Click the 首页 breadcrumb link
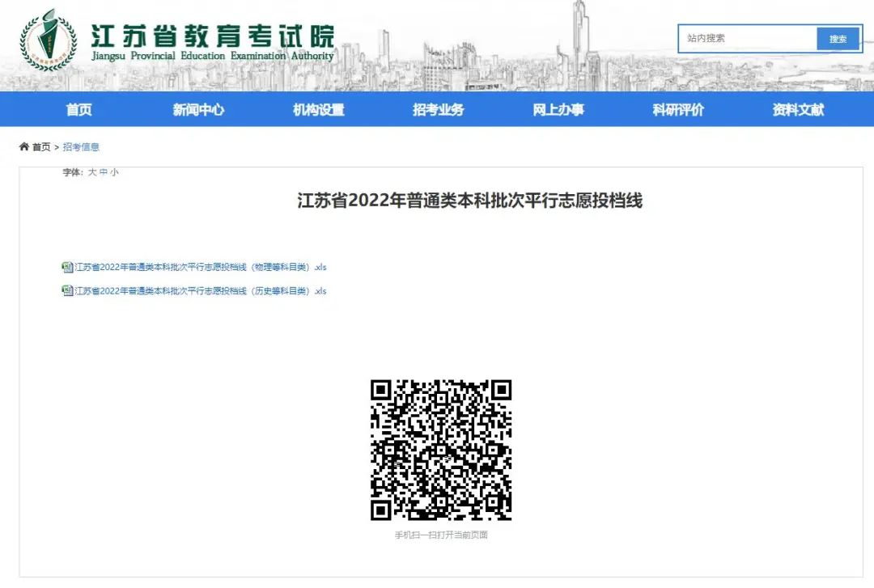The image size is (874, 588). pyautogui.click(x=41, y=147)
